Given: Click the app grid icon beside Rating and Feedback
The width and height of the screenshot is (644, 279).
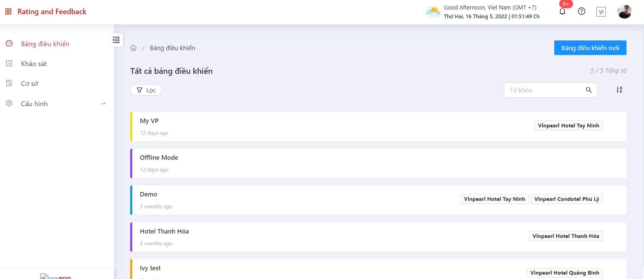Looking at the screenshot, I should tap(8, 12).
